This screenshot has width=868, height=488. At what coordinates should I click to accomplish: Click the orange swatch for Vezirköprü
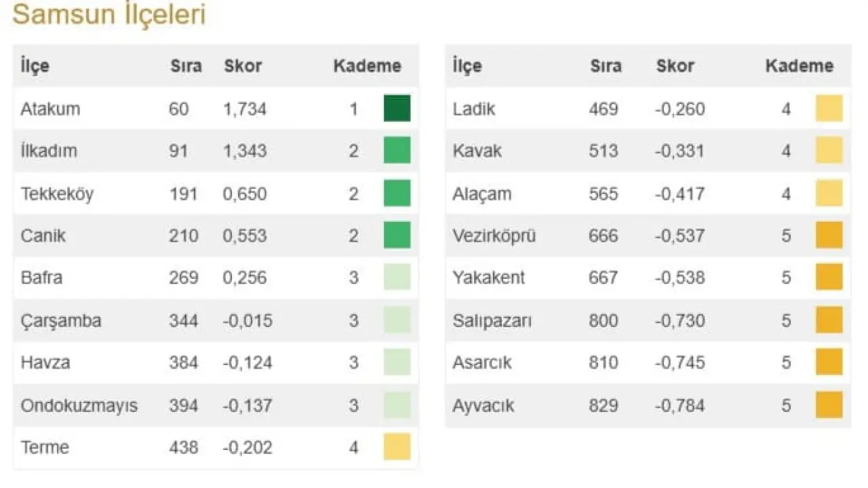pyautogui.click(x=829, y=236)
